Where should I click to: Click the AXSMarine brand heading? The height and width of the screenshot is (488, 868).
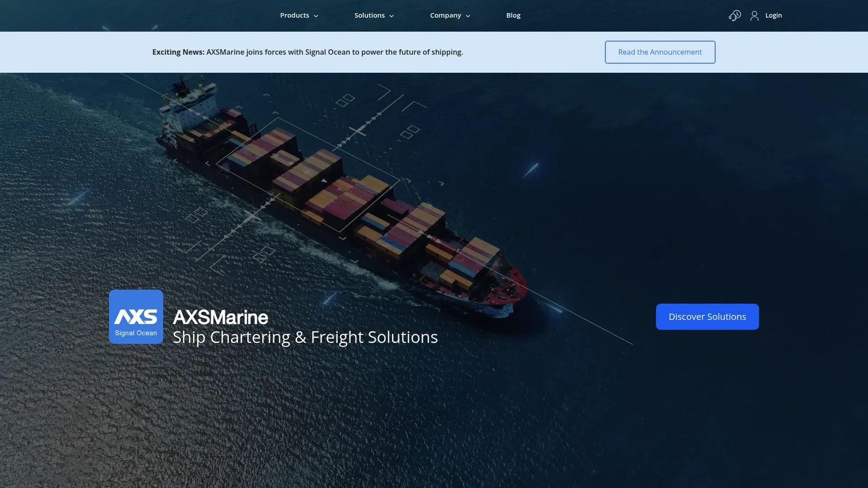pos(221,317)
